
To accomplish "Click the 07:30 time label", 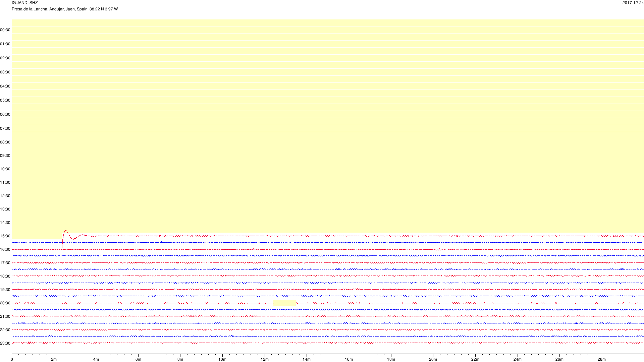I will point(5,128).
